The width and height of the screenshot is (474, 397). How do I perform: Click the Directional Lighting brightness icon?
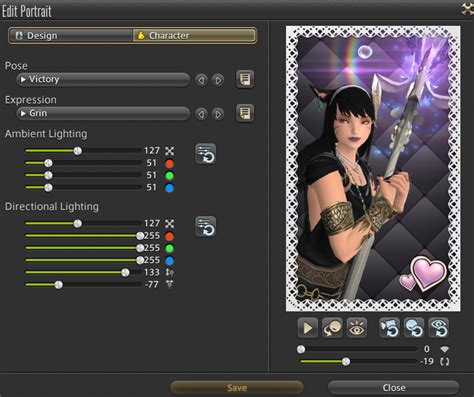pyautogui.click(x=170, y=223)
